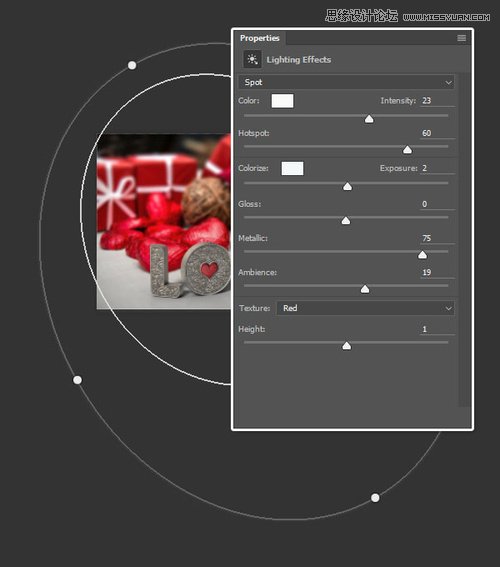Click the Intensity value field
The image size is (500, 567).
pyautogui.click(x=437, y=101)
